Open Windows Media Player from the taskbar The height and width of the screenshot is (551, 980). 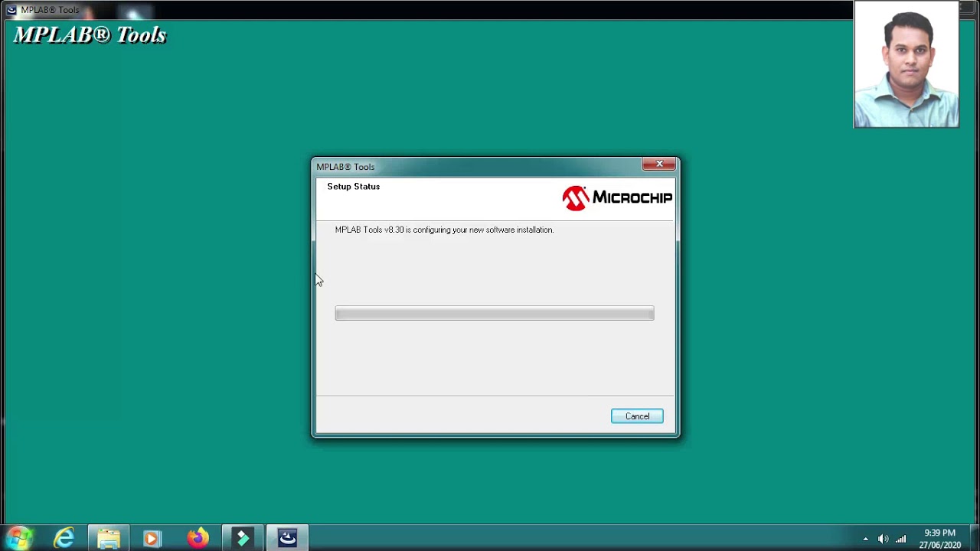pyautogui.click(x=152, y=538)
